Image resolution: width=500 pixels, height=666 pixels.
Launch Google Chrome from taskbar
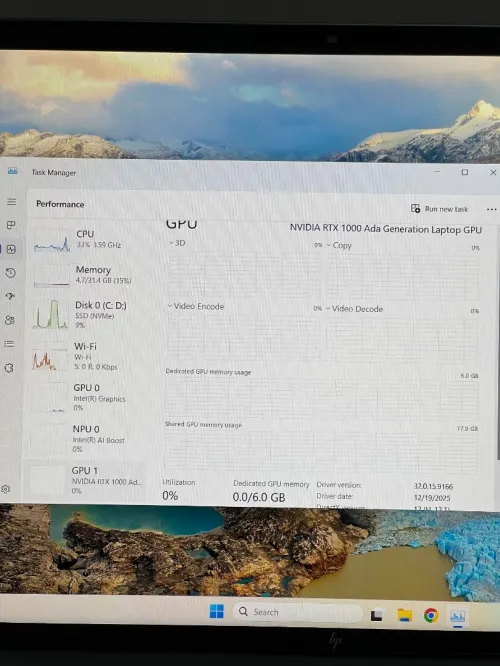coord(431,615)
